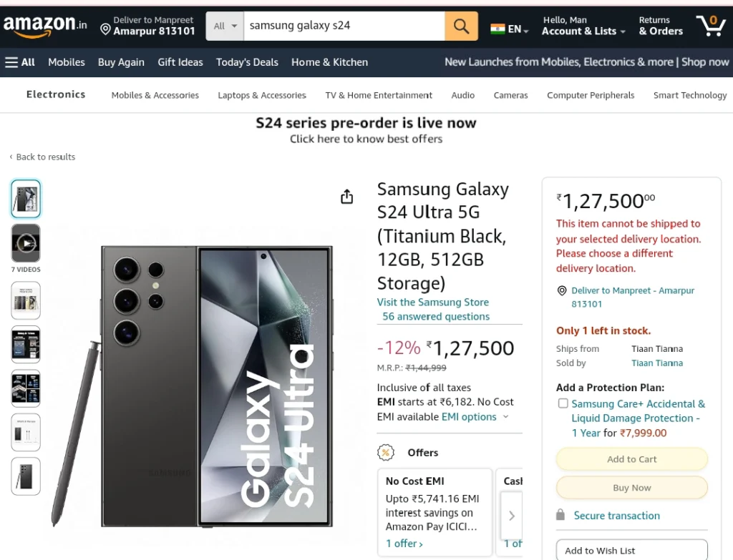This screenshot has height=560, width=733.
Task: Open the search category All dropdown
Action: click(225, 26)
